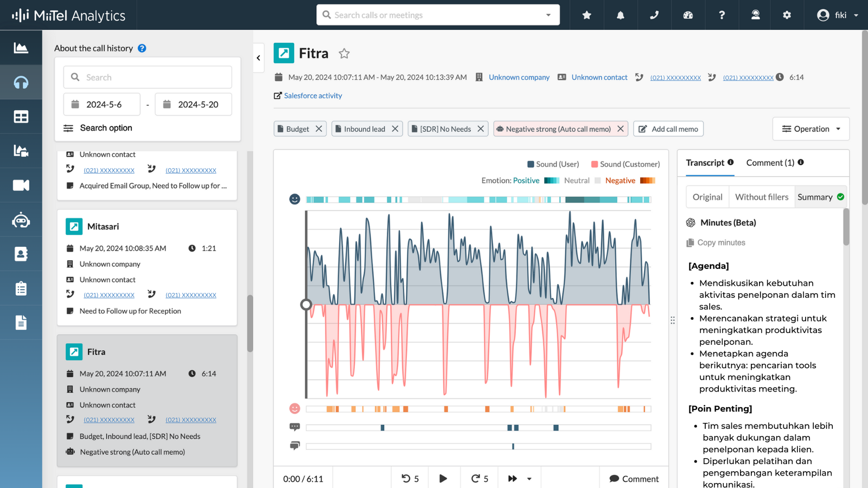Open the fiki user account menu

pos(838,15)
